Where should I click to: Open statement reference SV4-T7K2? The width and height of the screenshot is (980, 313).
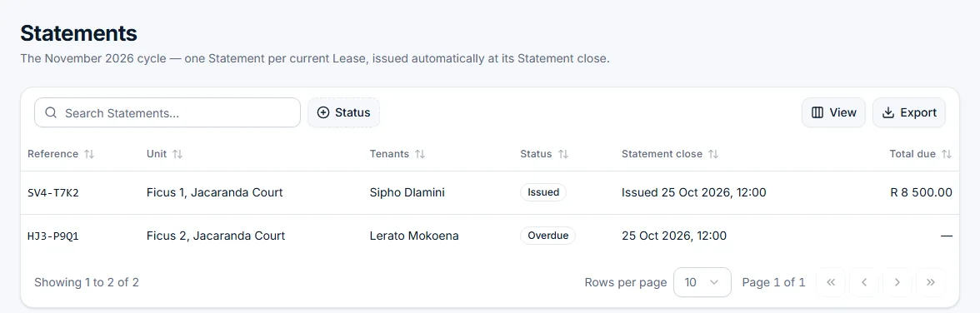[53, 193]
